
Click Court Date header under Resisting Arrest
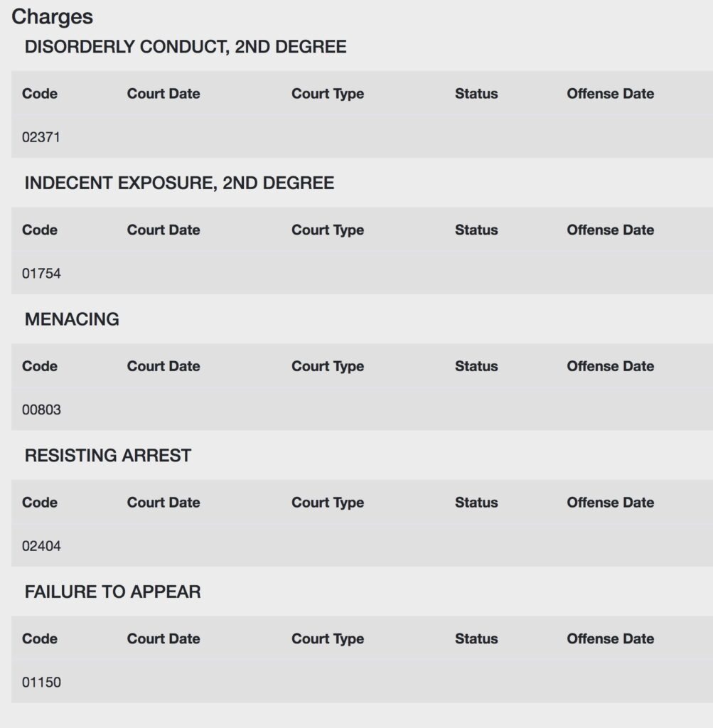click(x=163, y=503)
